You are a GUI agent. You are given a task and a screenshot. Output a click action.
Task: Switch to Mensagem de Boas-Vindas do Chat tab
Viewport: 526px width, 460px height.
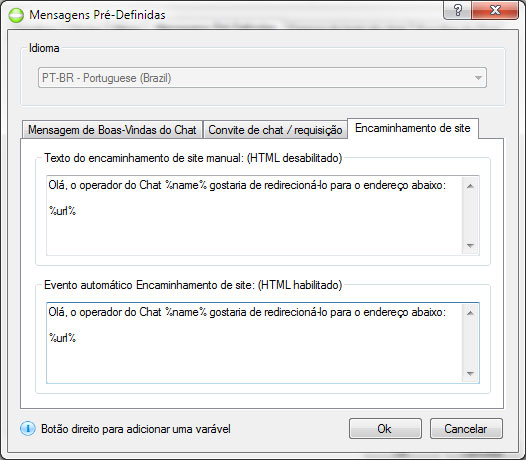coord(112,130)
